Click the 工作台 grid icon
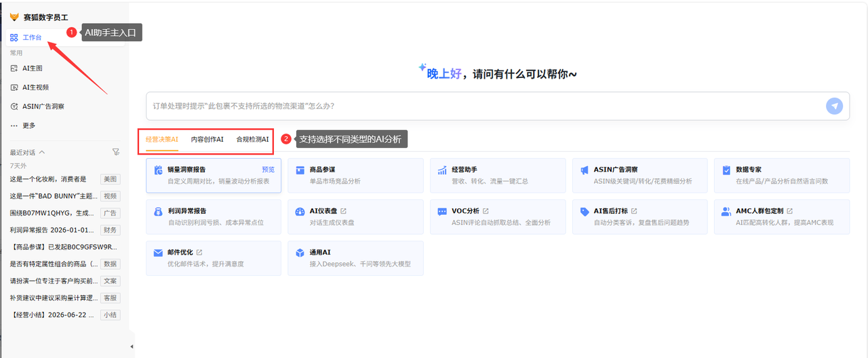The width and height of the screenshot is (868, 358). 14,37
